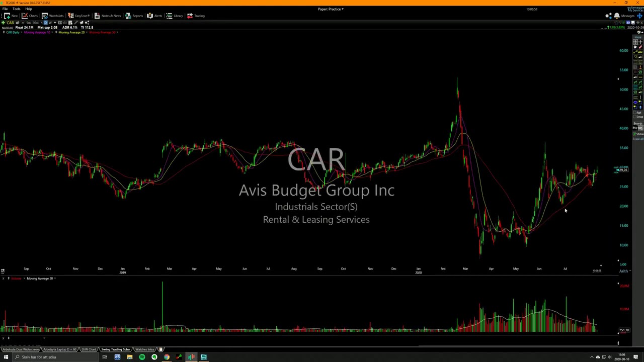644x362 pixels.
Task: Select the crosshair plus drawing tool
Action: point(640,42)
